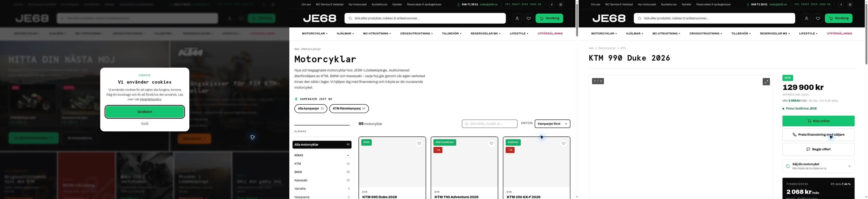Filter by Kawasaki brand in sidebar

click(322, 180)
